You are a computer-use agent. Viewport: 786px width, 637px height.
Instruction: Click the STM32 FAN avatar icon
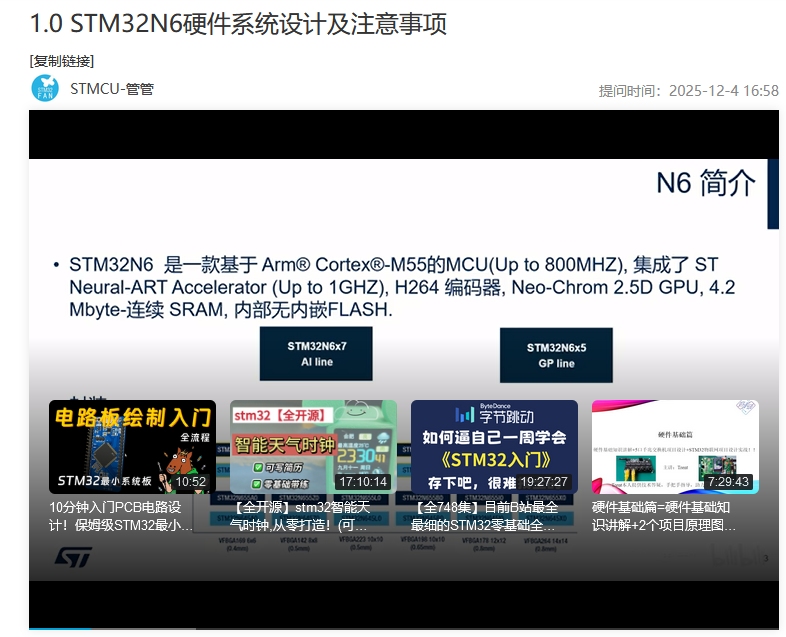[45, 88]
